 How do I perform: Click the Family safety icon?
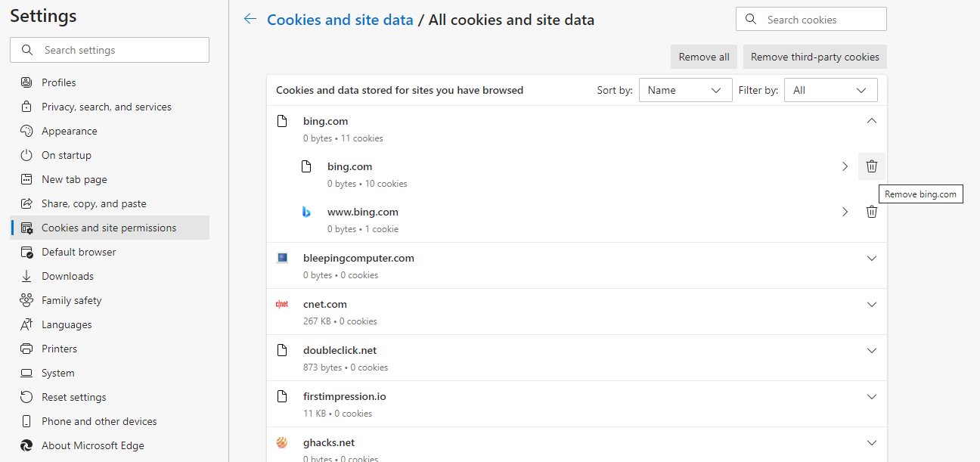click(x=26, y=300)
